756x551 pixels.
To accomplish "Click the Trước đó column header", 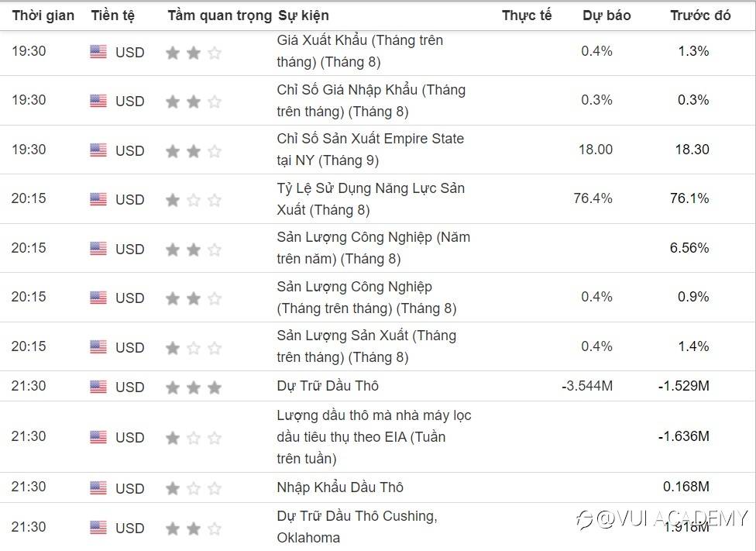I will pos(700,15).
